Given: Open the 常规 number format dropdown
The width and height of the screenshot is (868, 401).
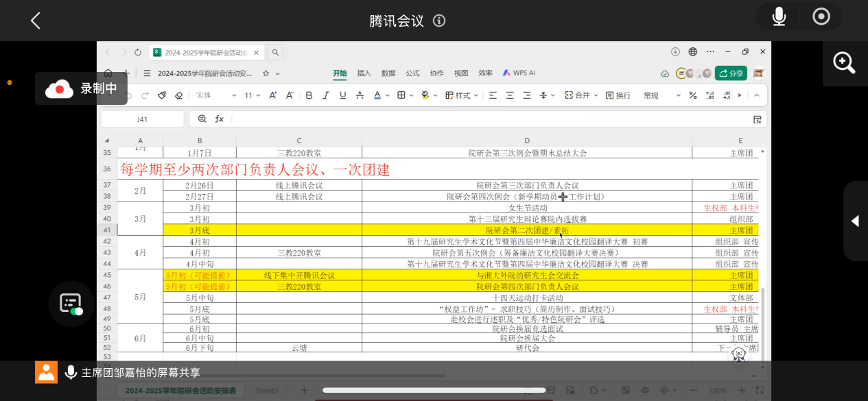Looking at the screenshot, I should click(x=661, y=95).
